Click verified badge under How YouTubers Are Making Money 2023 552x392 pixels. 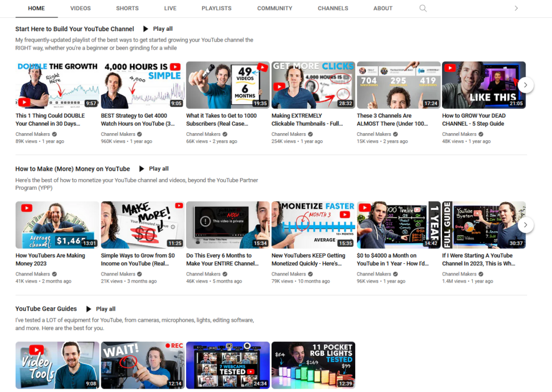coord(54,274)
